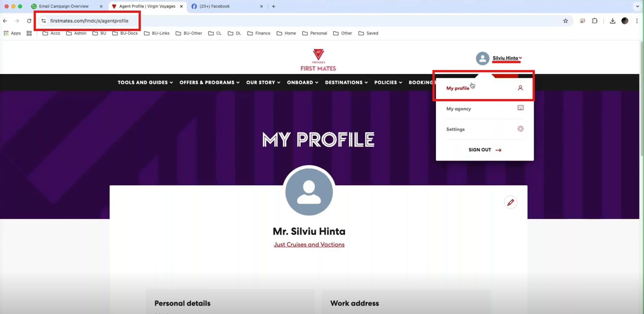Close the Email Campaign Overview tab
The image size is (644, 314).
[x=101, y=6]
